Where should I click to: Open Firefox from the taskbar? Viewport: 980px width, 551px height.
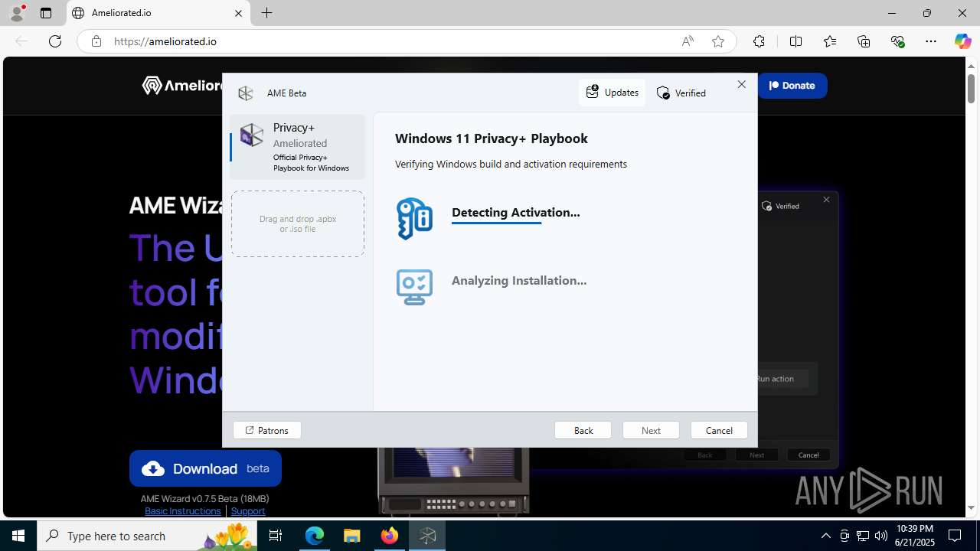[390, 536]
